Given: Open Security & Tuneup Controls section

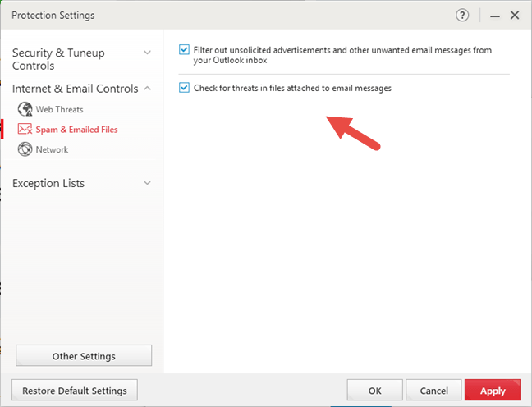Looking at the screenshot, I should (58, 59).
